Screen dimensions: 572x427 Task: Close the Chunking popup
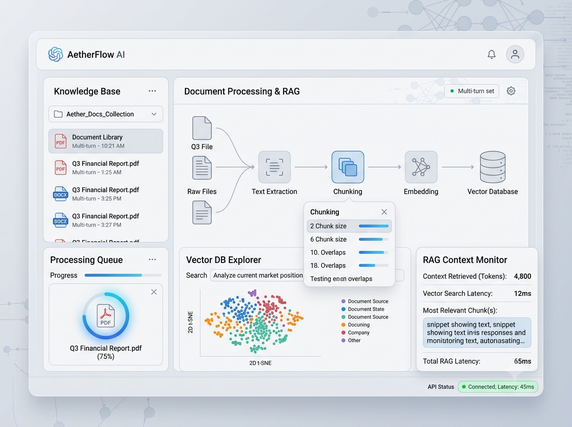(384, 212)
